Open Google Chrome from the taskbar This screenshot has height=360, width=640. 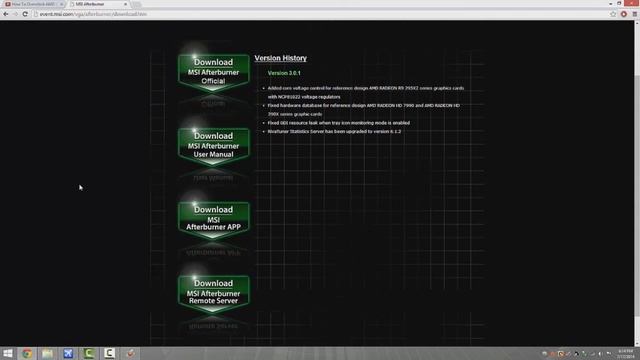click(x=27, y=353)
